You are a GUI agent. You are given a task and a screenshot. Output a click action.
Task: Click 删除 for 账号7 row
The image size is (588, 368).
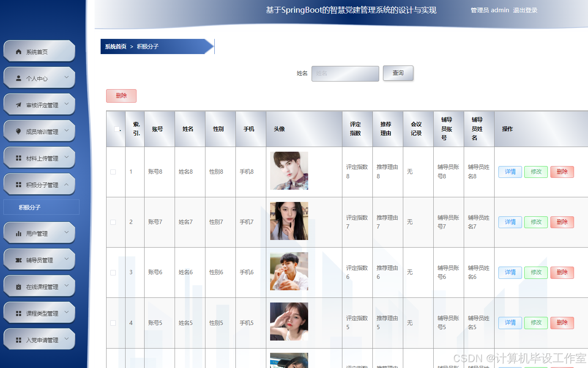(x=562, y=222)
